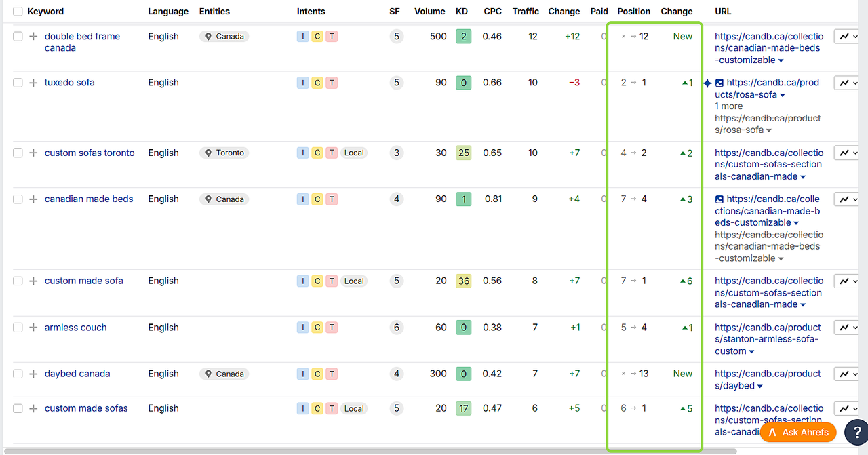The width and height of the screenshot is (868, 455).
Task: Open the 'tuxedo sofa' keyword link
Action: tap(70, 83)
